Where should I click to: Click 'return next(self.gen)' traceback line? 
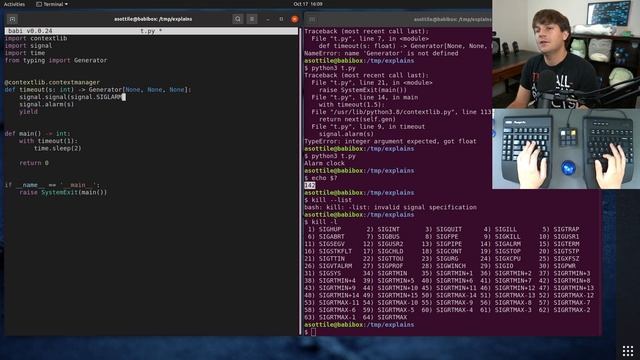click(358, 119)
